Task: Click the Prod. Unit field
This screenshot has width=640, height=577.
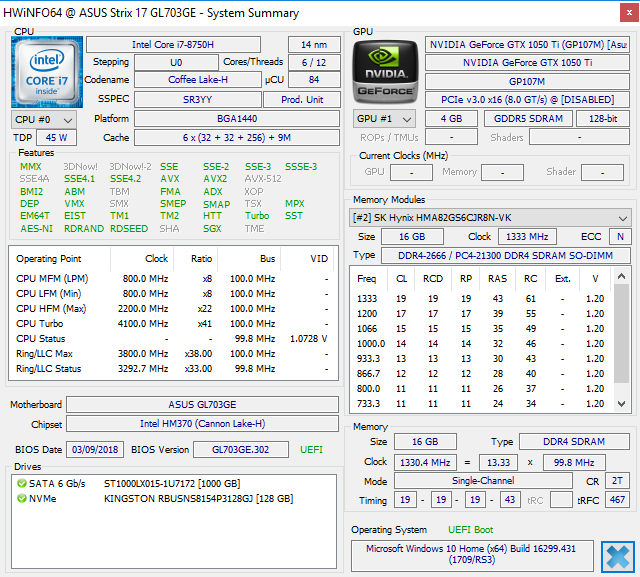Action: click(302, 100)
